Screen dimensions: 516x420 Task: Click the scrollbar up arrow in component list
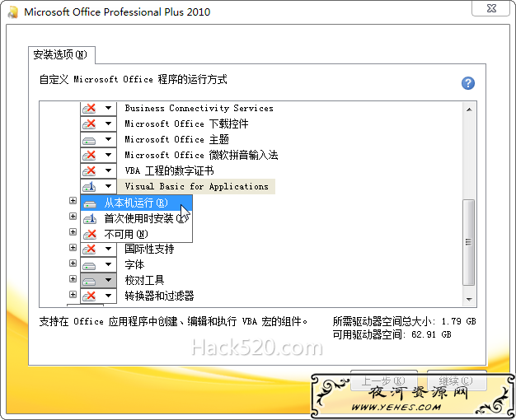(x=469, y=110)
